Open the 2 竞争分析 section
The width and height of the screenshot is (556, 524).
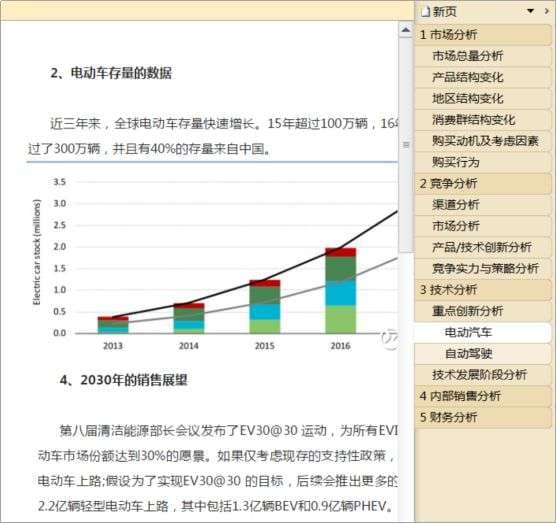click(x=483, y=184)
